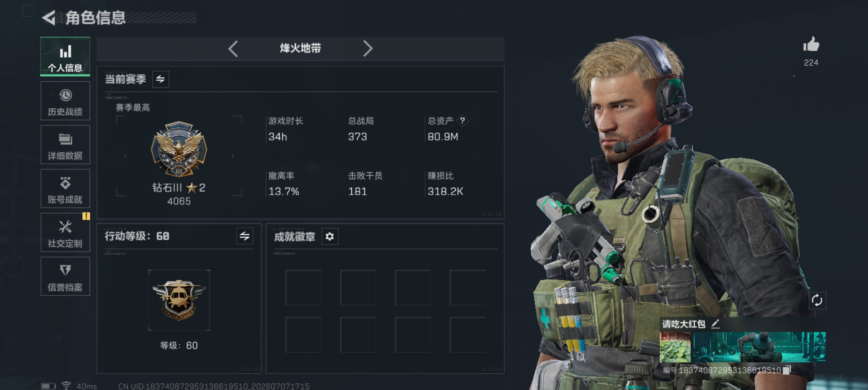Open the 社交定制 customization tab
Viewport: 868px width, 390px height.
point(65,232)
